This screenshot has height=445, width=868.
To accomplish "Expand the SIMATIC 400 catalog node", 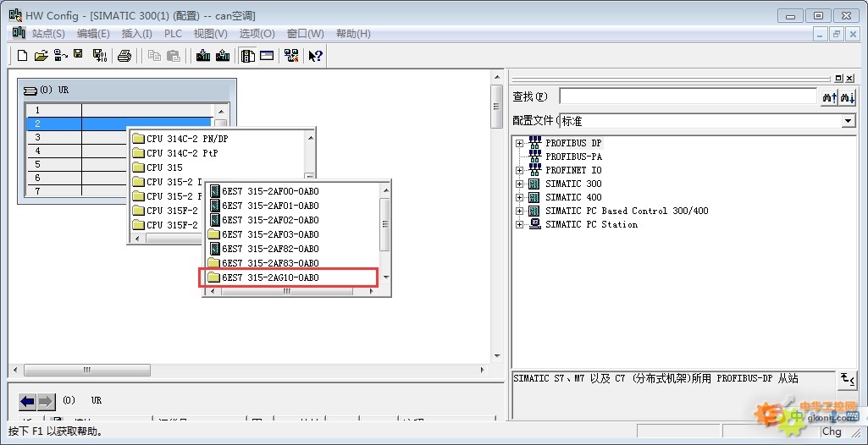I will coord(519,197).
